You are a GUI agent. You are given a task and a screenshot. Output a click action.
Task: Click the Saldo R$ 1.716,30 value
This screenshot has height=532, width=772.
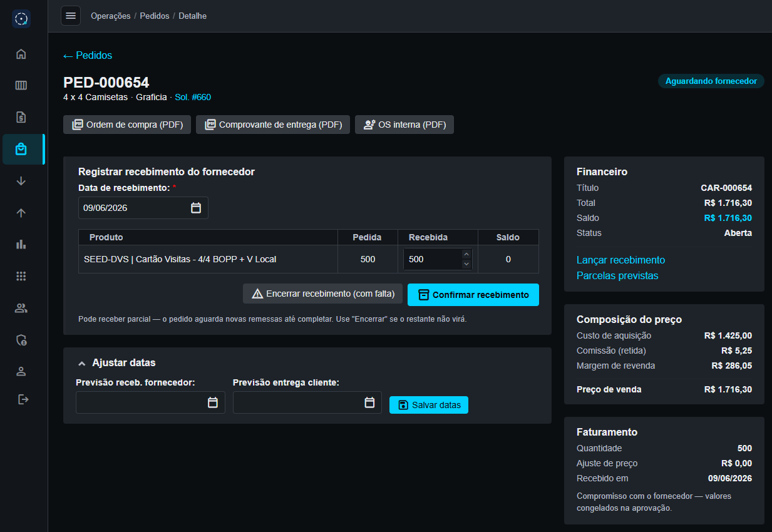point(728,218)
